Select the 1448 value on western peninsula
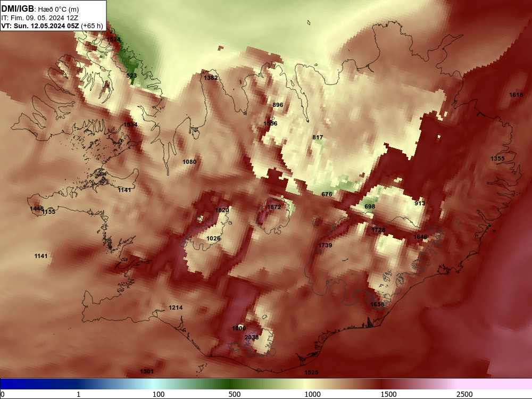532x399 pixels. (37, 209)
